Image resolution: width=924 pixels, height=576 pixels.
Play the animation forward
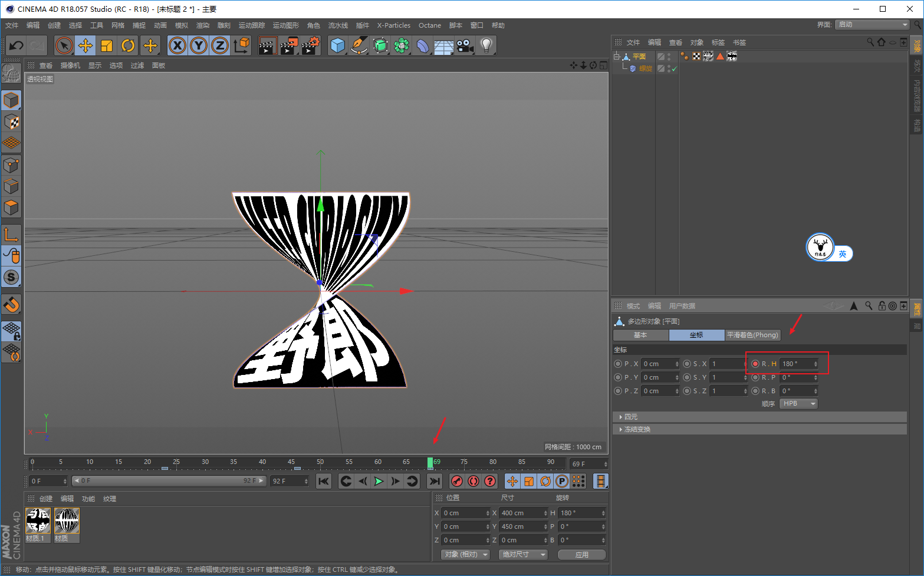379,482
